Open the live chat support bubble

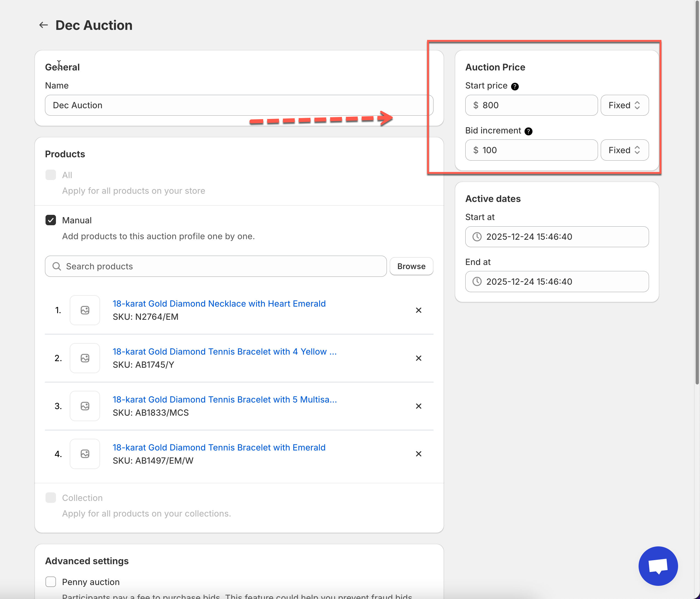(x=658, y=566)
